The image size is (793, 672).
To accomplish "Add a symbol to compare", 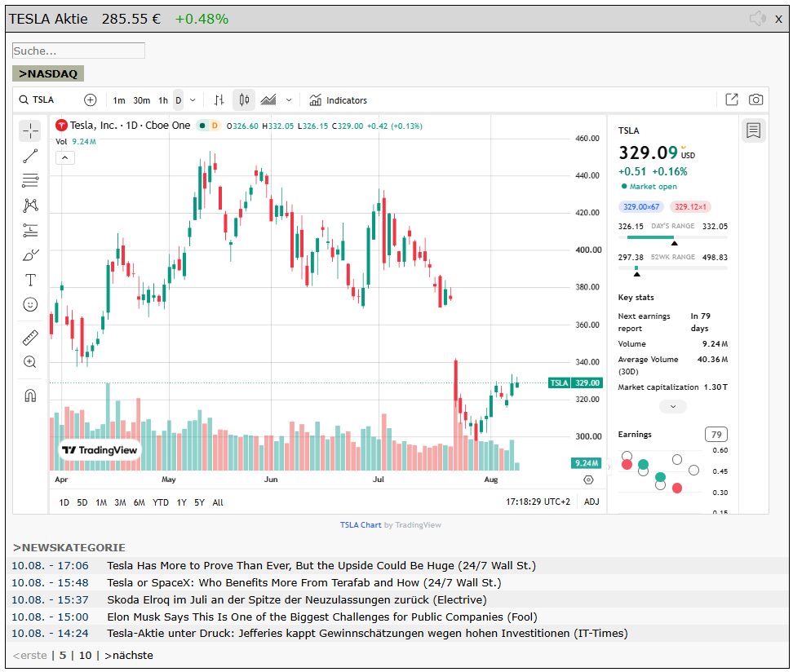I will (90, 100).
